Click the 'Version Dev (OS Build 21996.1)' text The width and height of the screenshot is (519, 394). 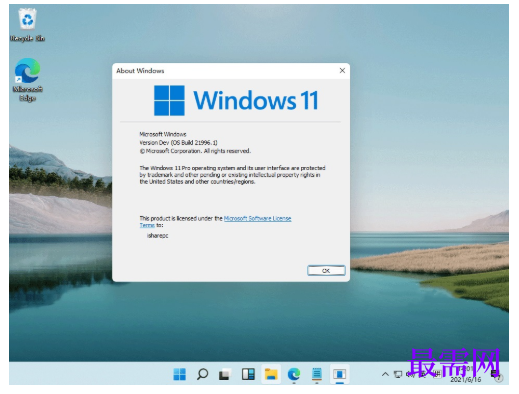click(x=178, y=142)
